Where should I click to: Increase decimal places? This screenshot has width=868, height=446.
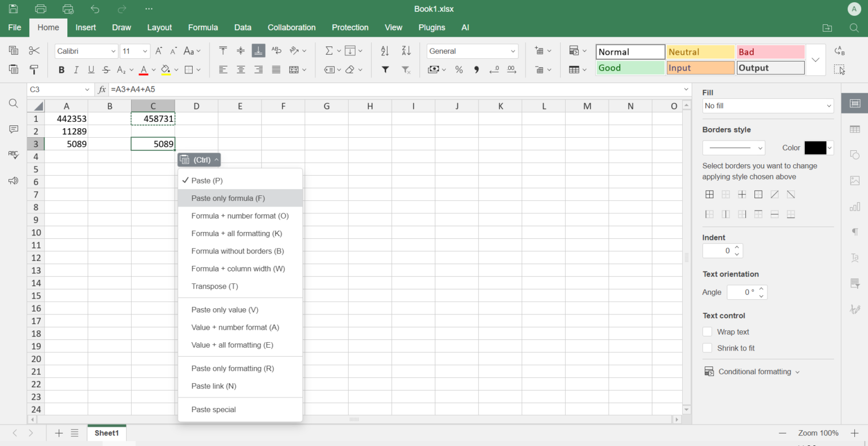[511, 69]
